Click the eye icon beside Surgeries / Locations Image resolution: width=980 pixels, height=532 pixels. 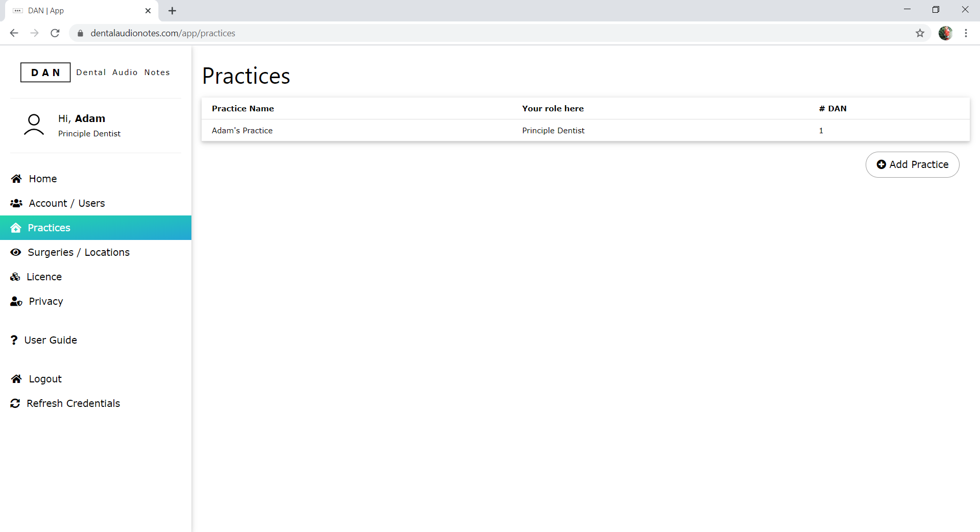tap(16, 252)
